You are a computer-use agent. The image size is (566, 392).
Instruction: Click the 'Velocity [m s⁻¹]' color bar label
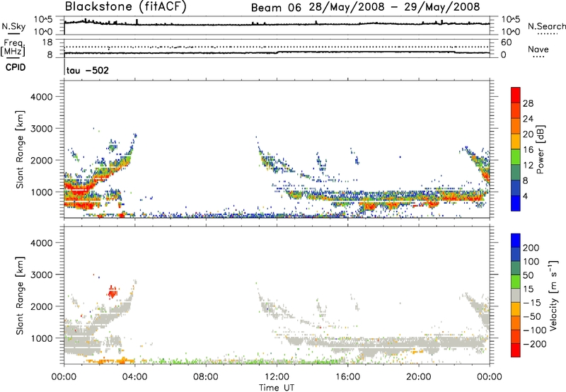point(553,295)
